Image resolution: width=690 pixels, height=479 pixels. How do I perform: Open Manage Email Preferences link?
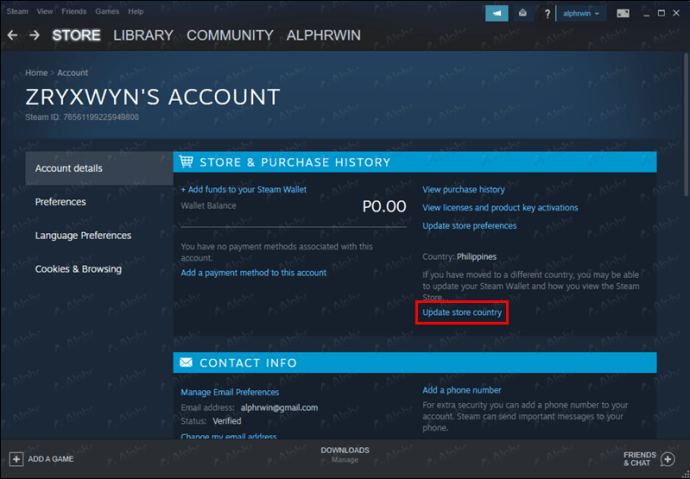click(x=230, y=392)
